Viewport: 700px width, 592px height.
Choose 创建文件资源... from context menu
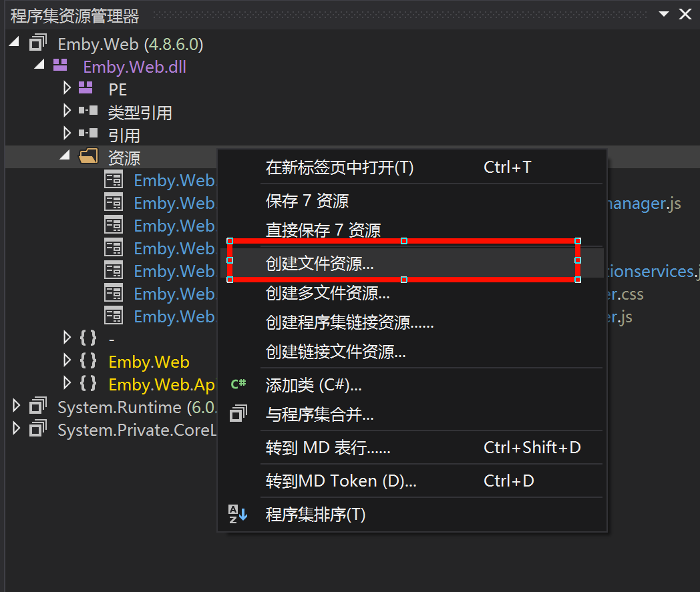(319, 264)
